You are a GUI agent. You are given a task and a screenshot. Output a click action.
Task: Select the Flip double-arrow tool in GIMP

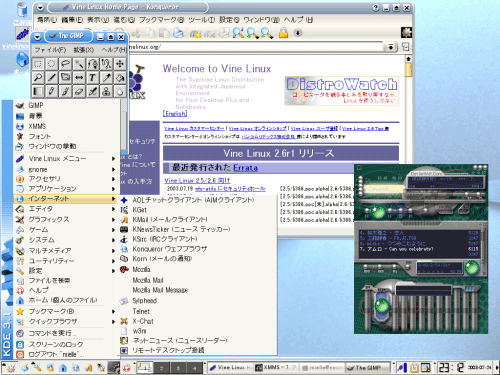(79, 77)
